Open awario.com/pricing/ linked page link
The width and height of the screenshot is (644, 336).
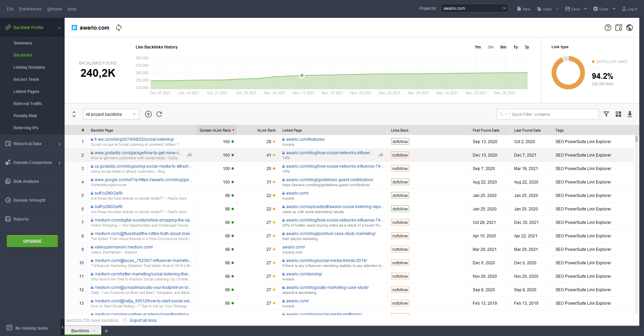(x=304, y=274)
